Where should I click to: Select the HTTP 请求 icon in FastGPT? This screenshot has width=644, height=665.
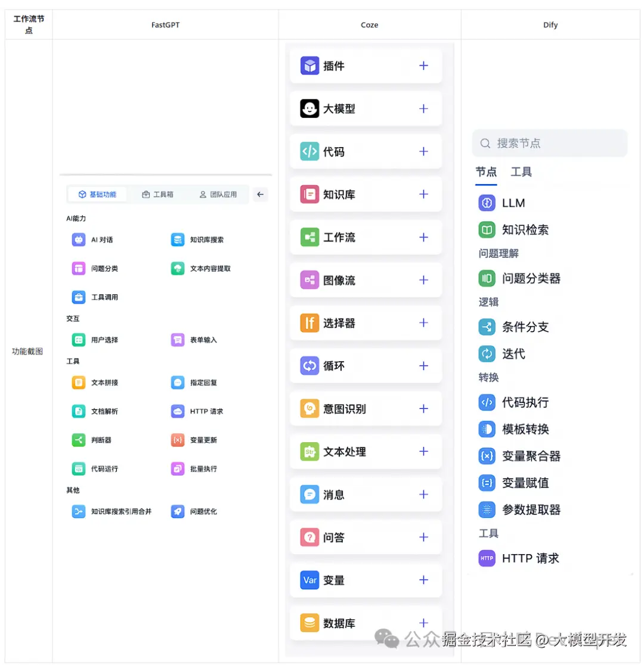178,411
